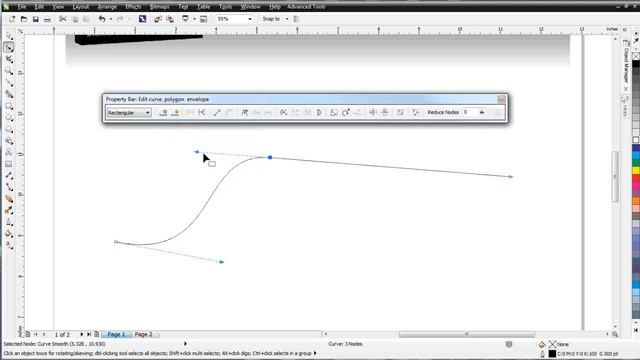Select the Dimension tool in toolbox
Image resolution: width=640 pixels, height=360 pixels.
[x=9, y=176]
